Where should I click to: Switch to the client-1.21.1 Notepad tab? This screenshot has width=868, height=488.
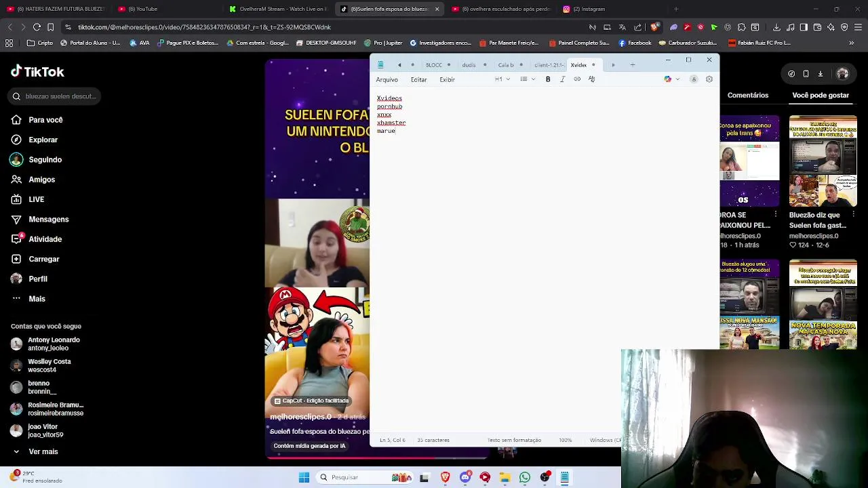549,65
